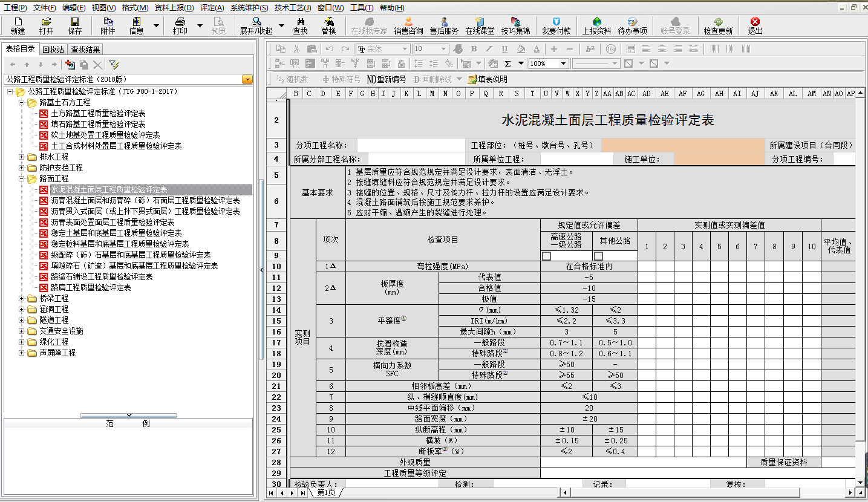Switch to the 查找结果 tab

click(85, 50)
